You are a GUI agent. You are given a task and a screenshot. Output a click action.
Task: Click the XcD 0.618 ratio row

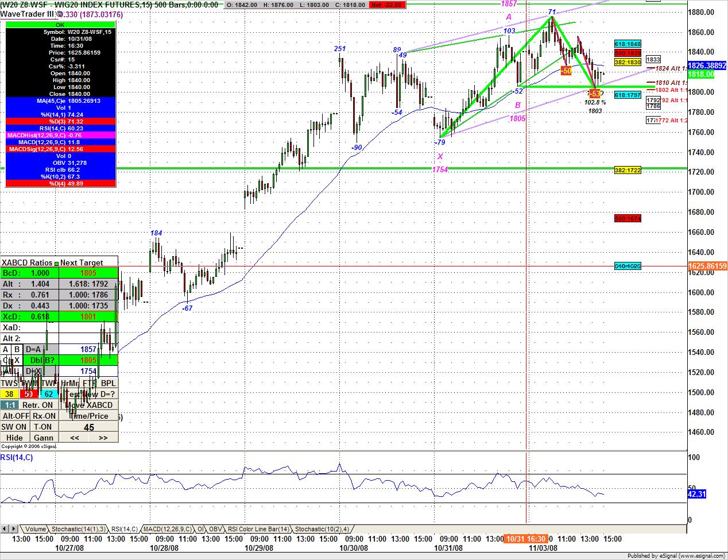pos(30,316)
